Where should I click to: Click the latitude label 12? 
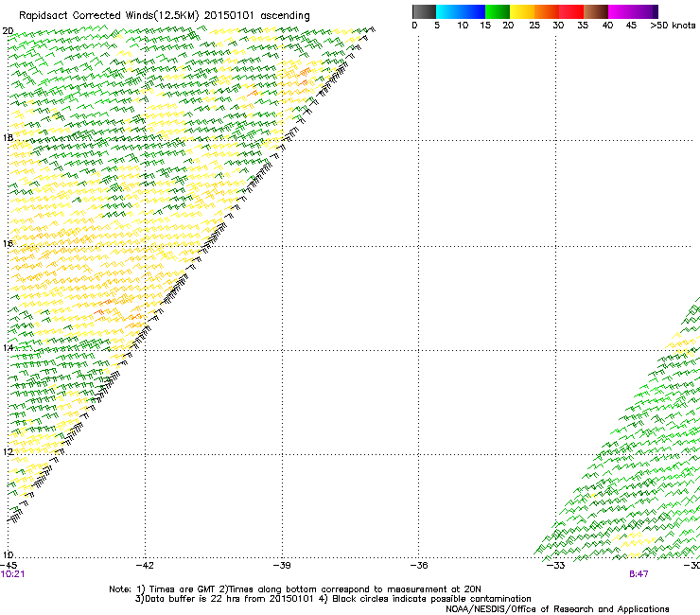pyautogui.click(x=8, y=451)
